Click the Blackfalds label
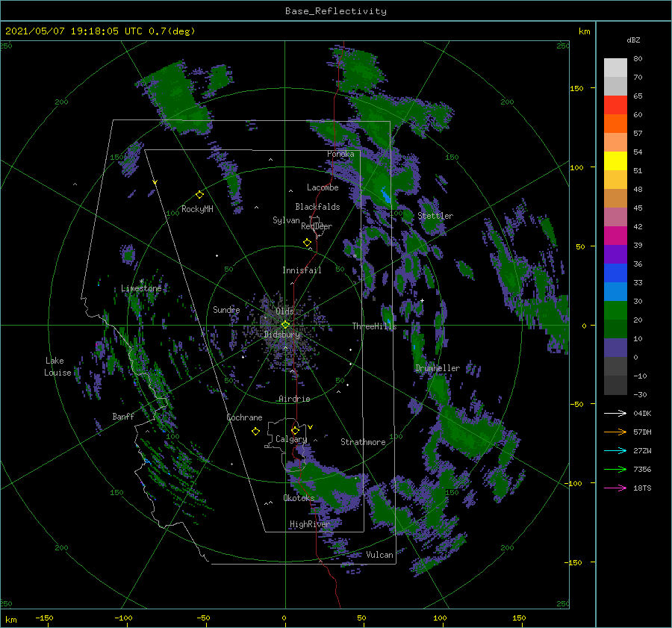The width and height of the screenshot is (672, 628). (317, 207)
